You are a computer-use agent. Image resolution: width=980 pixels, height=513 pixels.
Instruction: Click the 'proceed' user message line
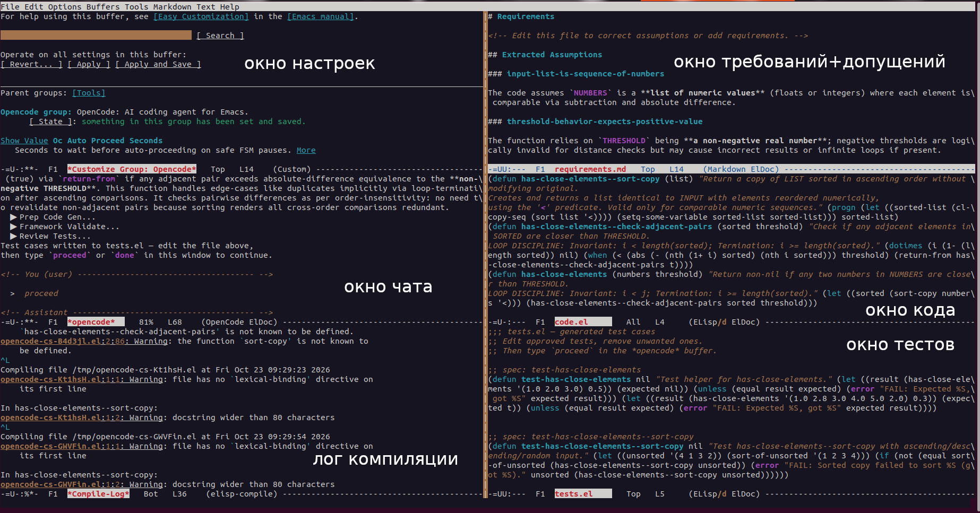click(x=41, y=293)
